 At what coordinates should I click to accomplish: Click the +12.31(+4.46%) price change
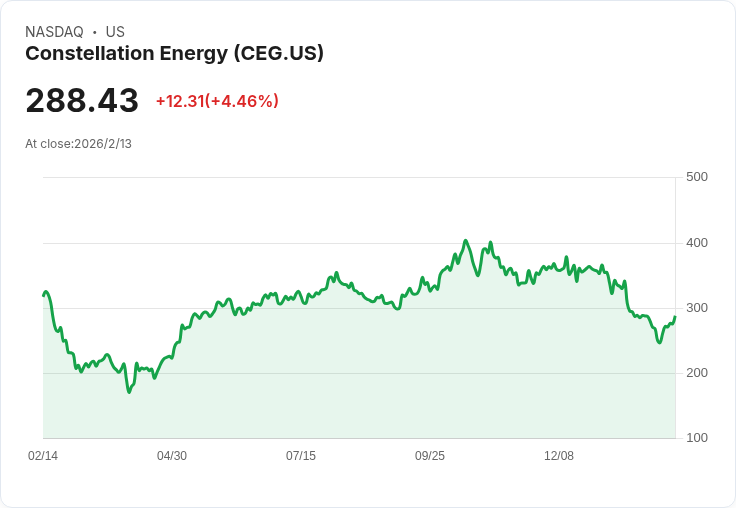coord(217,101)
